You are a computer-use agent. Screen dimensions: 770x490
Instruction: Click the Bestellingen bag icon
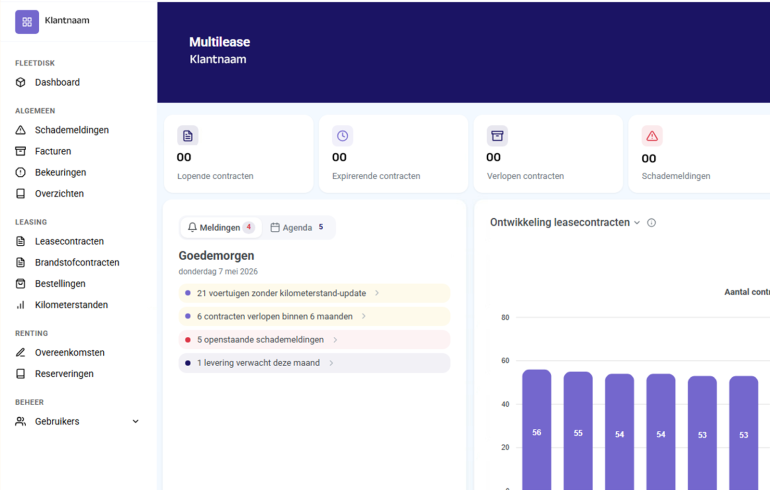point(21,283)
